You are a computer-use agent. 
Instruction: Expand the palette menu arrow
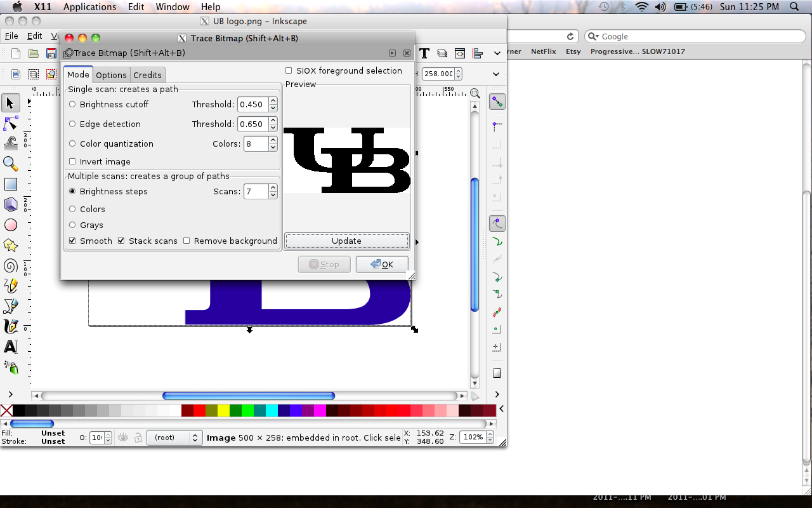501,410
